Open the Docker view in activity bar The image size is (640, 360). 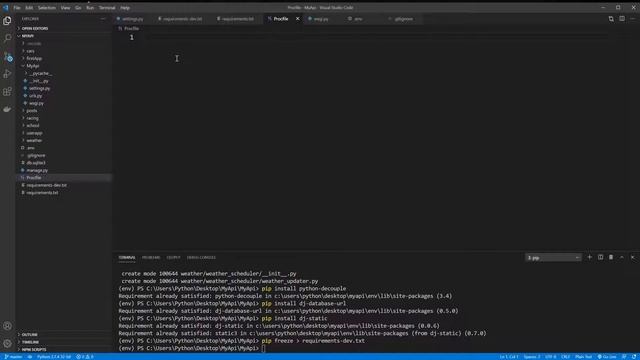(7, 109)
